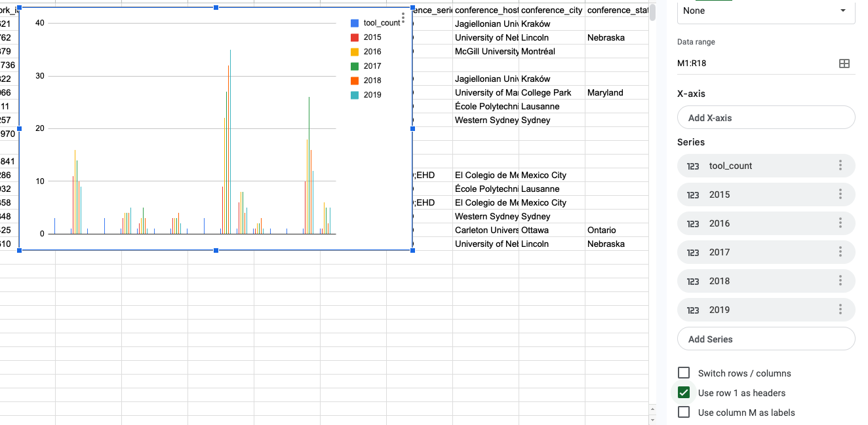Open the chart's three-dot options menu
Image resolution: width=868 pixels, height=425 pixels.
click(403, 18)
